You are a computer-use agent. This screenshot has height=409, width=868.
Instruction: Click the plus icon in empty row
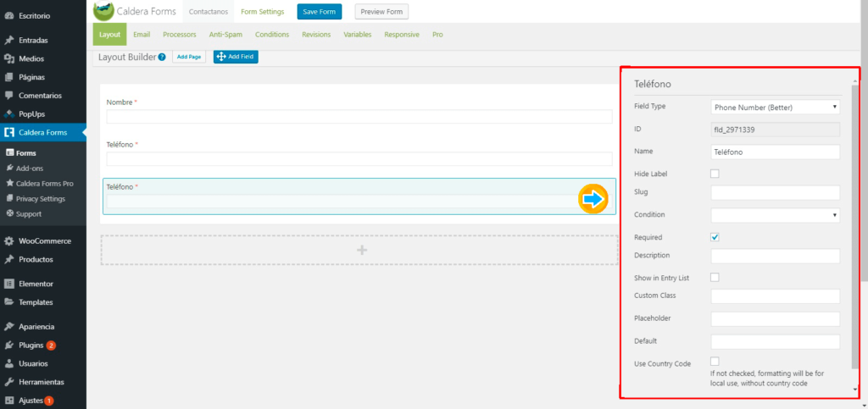(x=361, y=250)
